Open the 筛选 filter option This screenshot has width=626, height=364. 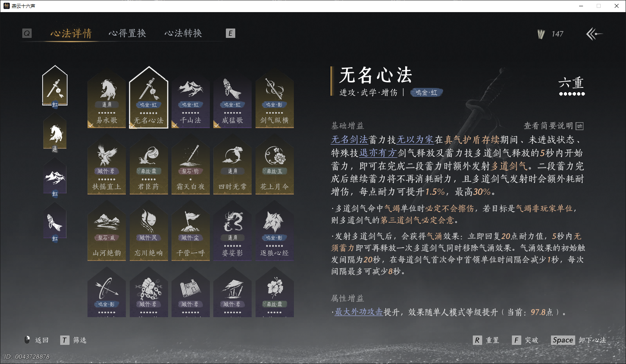pyautogui.click(x=74, y=340)
